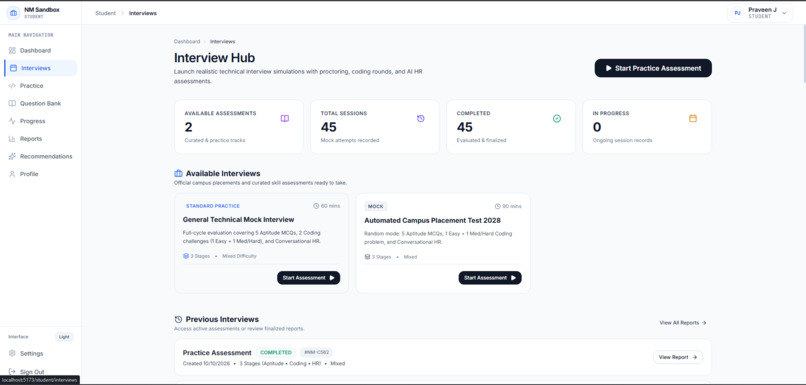Click the Total Sessions stat card

(375, 127)
